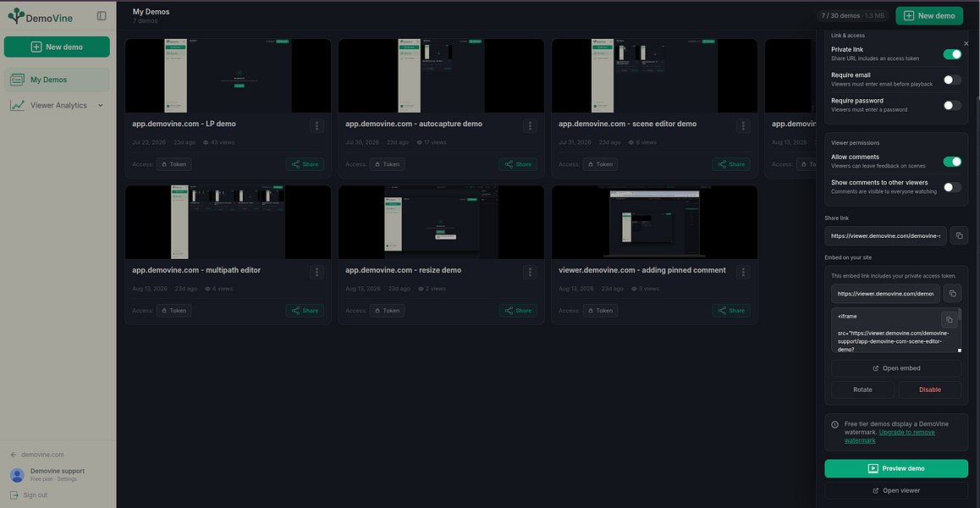Image resolution: width=980 pixels, height=508 pixels.
Task: Toggle Allow comments switch
Action: coord(953,162)
